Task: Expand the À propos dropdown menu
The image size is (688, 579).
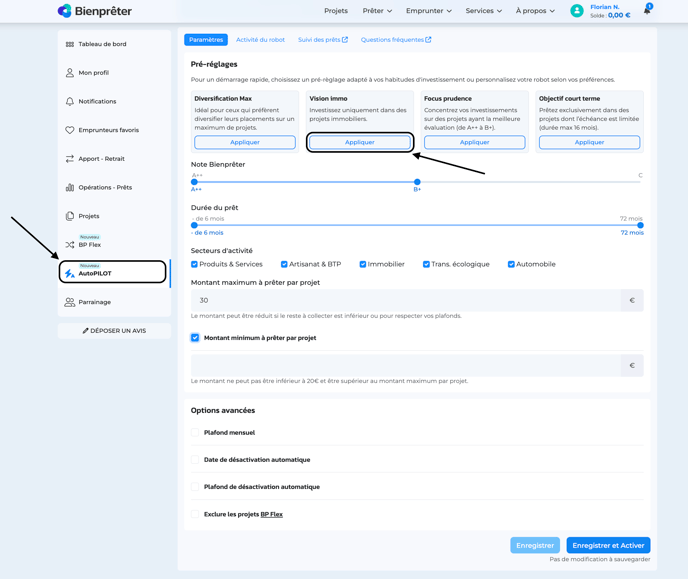Action: click(535, 11)
